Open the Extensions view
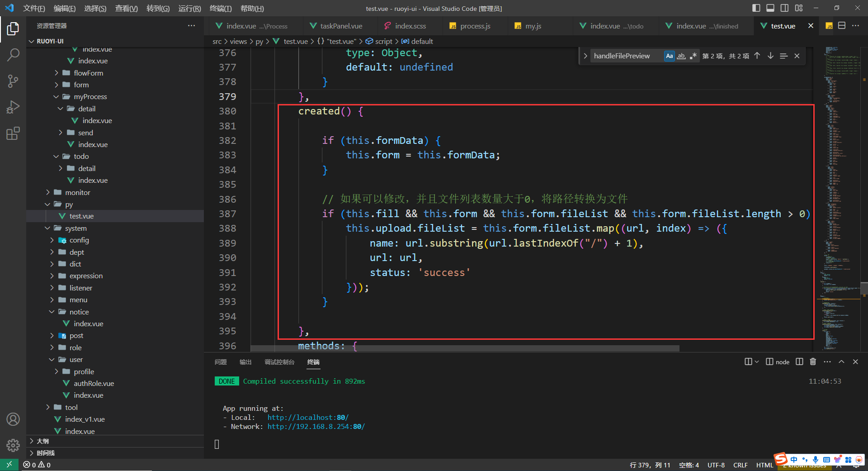The width and height of the screenshot is (868, 471). pos(13,133)
